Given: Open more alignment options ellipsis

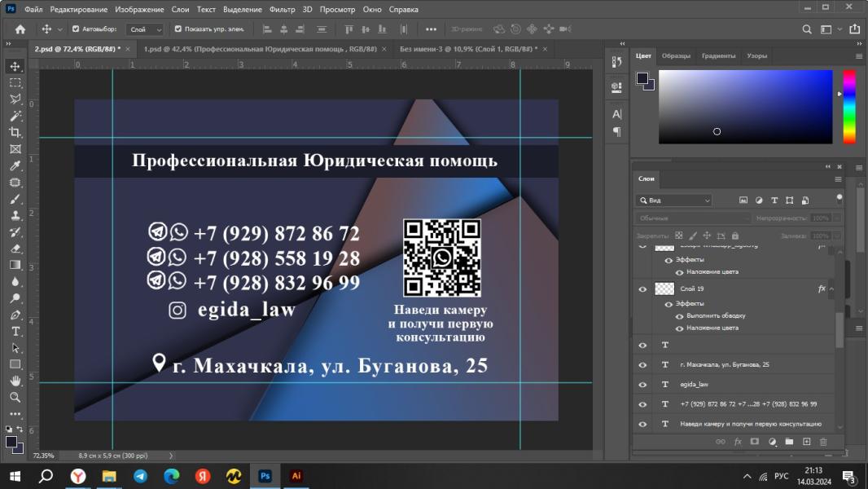Looking at the screenshot, I should [431, 29].
